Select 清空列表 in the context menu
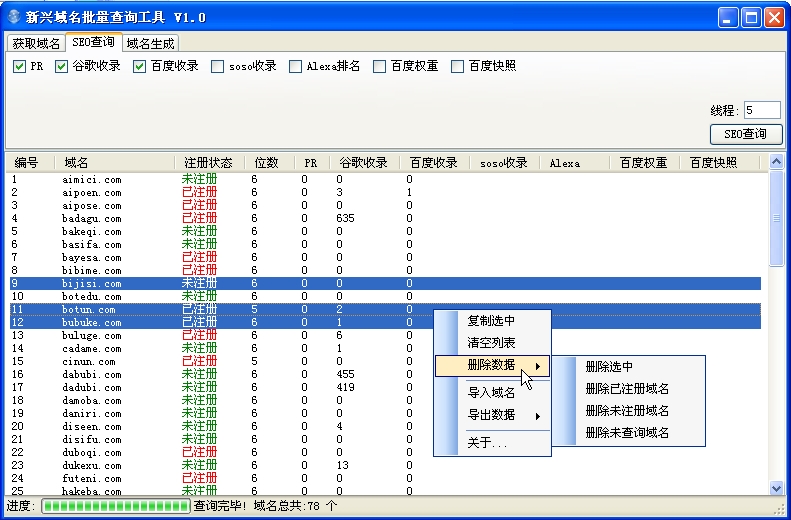This screenshot has height=520, width=791. click(492, 343)
